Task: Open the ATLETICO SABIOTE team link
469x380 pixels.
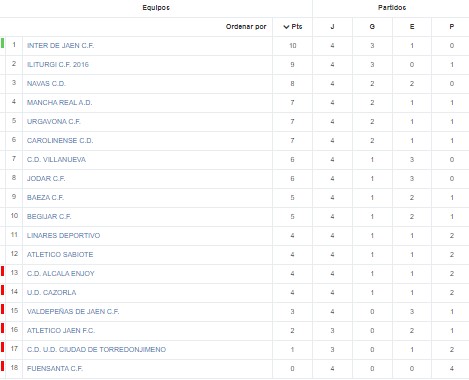Action: pyautogui.click(x=60, y=255)
